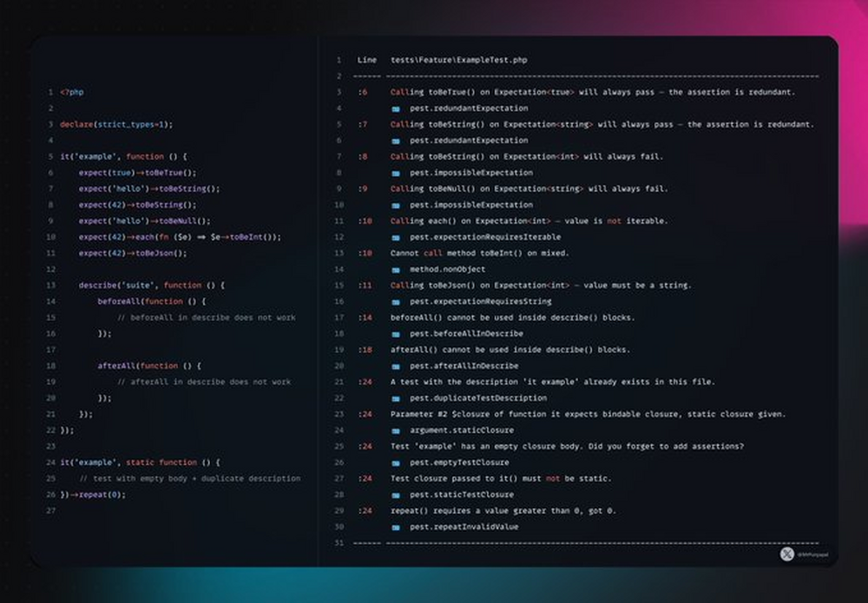Click the blue icon next to pest.emptyTestClosure

pos(396,462)
